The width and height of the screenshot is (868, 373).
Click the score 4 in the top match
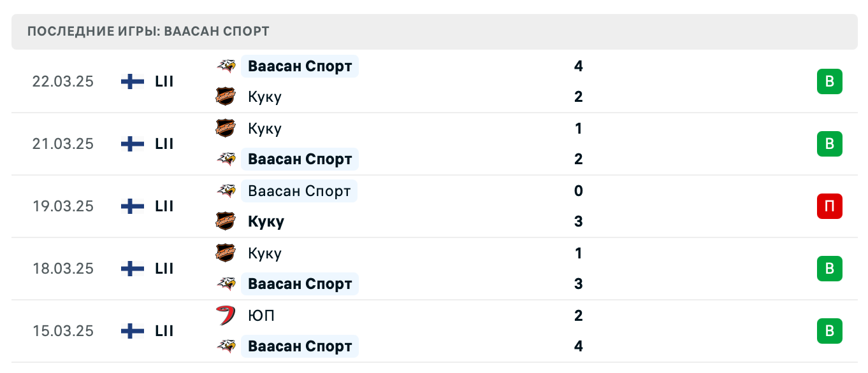point(578,66)
